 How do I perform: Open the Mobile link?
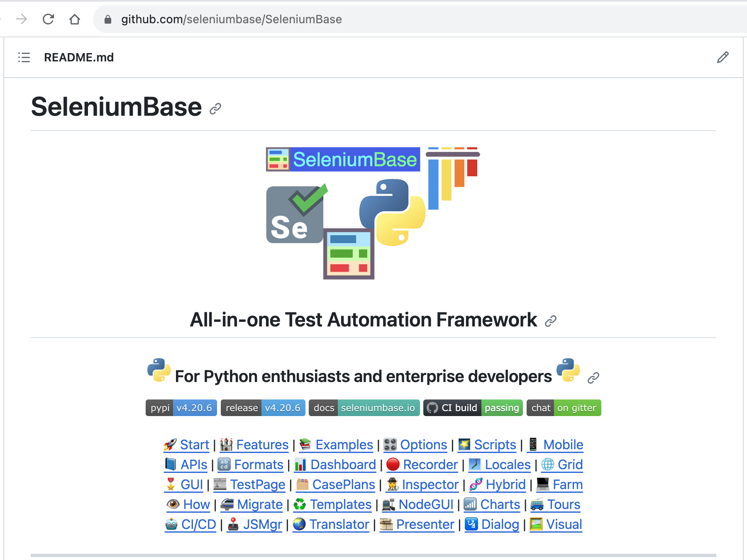point(555,445)
